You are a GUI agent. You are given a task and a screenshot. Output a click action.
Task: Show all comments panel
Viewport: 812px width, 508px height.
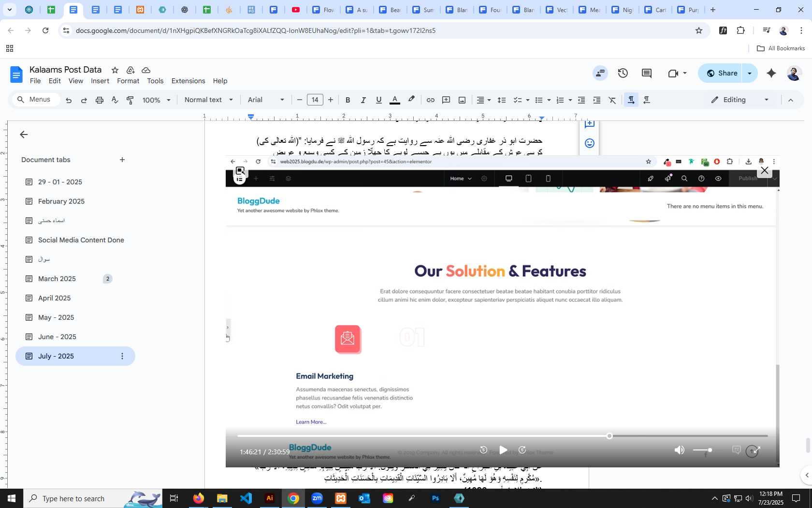(647, 73)
